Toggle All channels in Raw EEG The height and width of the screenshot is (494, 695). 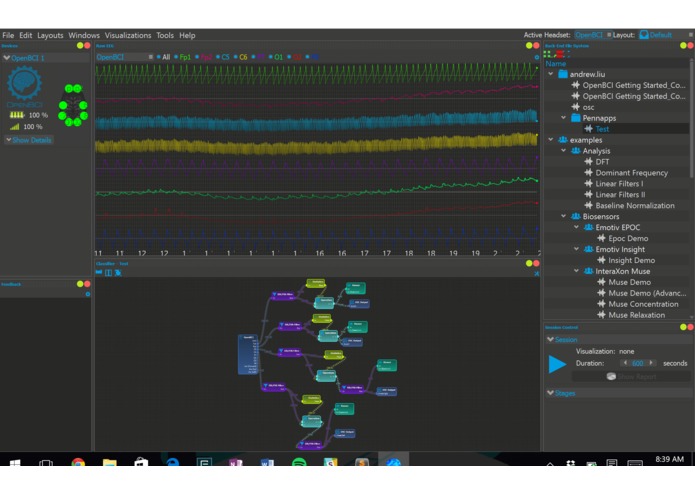[x=164, y=57]
